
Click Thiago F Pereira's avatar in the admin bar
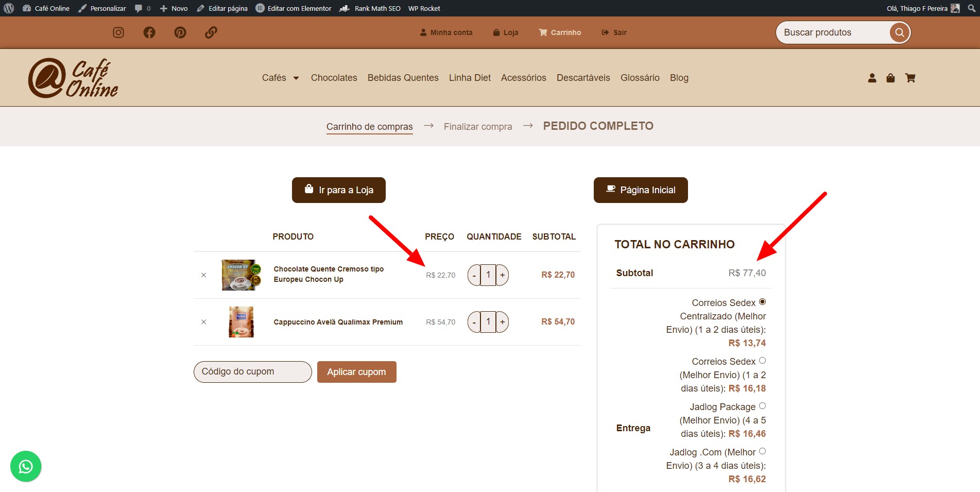(x=955, y=8)
